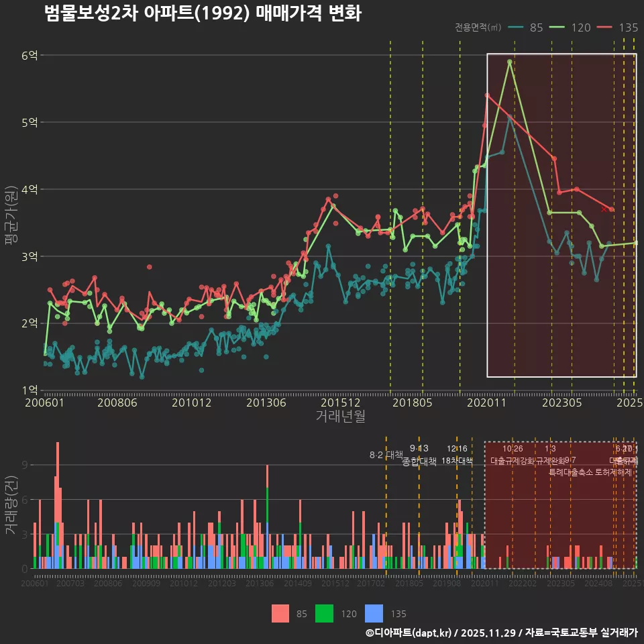The height and width of the screenshot is (644, 644).
Task: Click the 12·16 18차대책 annotation label
Action: [x=457, y=455]
